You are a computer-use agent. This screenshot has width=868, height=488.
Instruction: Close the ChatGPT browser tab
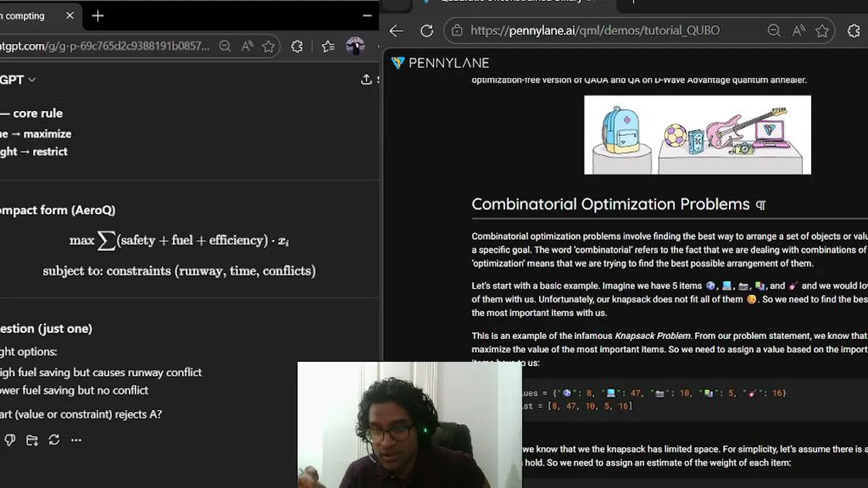click(70, 16)
